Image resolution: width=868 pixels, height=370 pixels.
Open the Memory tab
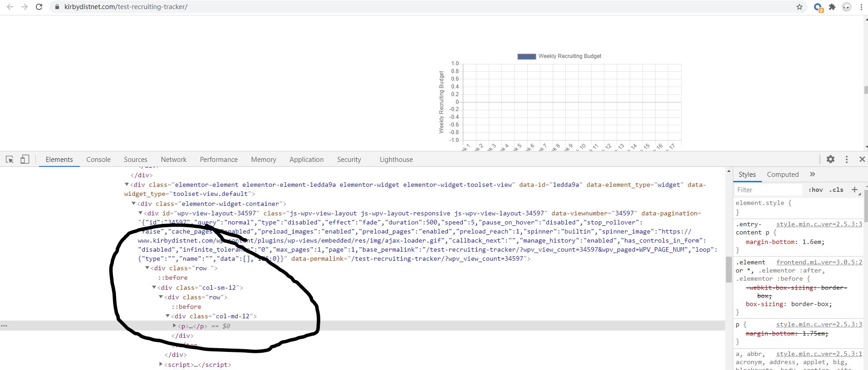(x=264, y=159)
